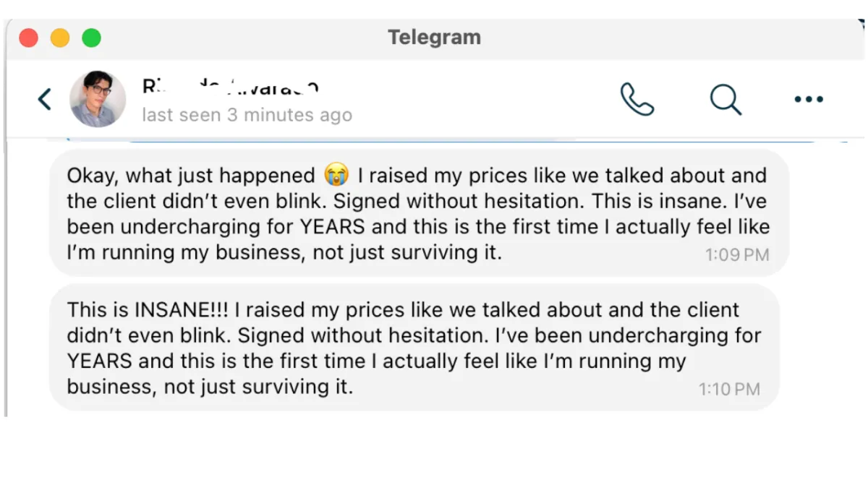868x488 pixels.
Task: Open the contact's profile photo avatar
Action: [98, 99]
